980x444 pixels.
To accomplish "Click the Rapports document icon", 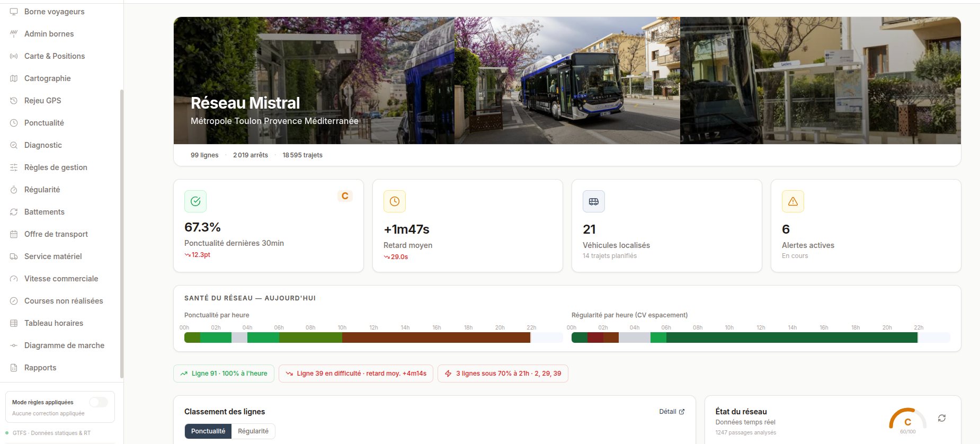I will [x=14, y=368].
